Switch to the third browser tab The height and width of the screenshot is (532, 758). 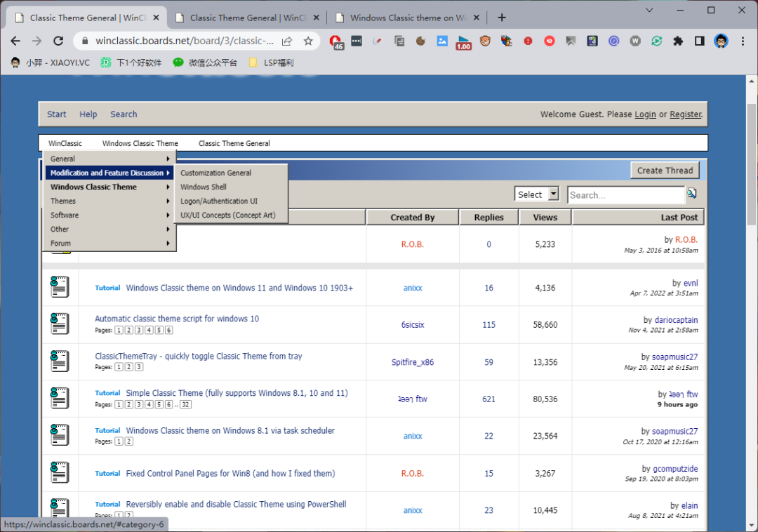click(x=407, y=18)
